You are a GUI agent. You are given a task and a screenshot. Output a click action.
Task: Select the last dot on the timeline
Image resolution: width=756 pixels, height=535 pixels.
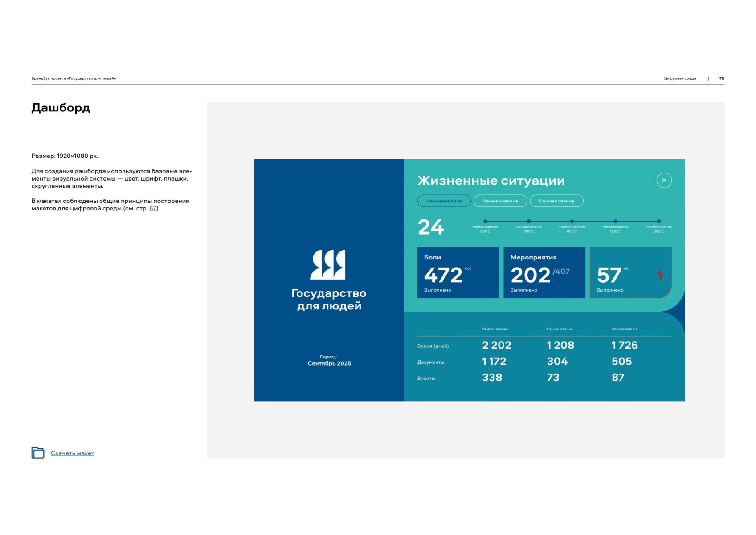[x=658, y=221]
